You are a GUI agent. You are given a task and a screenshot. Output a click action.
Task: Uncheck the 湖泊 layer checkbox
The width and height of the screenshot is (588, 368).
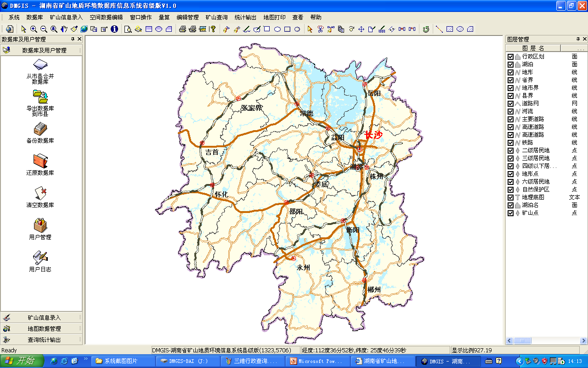[510, 64]
